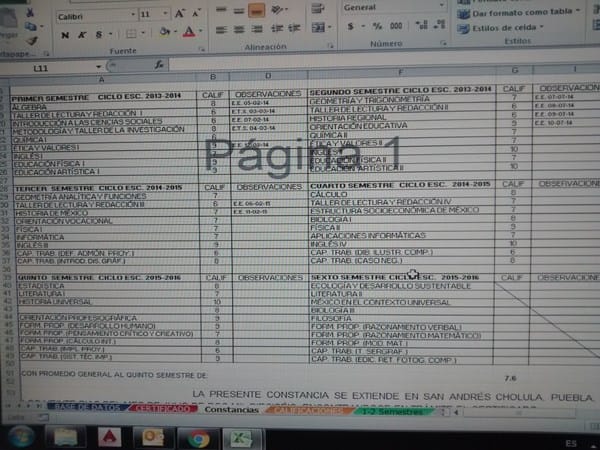600x450 pixels.
Task: Click the decrease decimal icon
Action: (439, 25)
